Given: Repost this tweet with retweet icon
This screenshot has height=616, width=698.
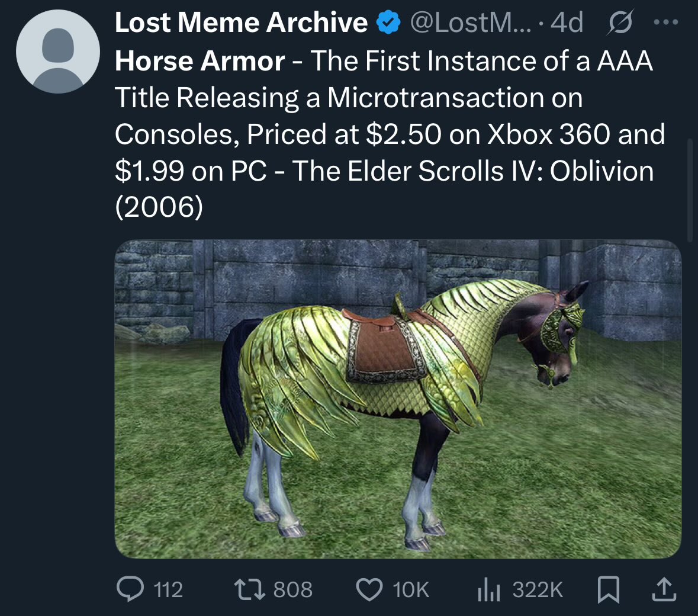Looking at the screenshot, I should (x=250, y=589).
